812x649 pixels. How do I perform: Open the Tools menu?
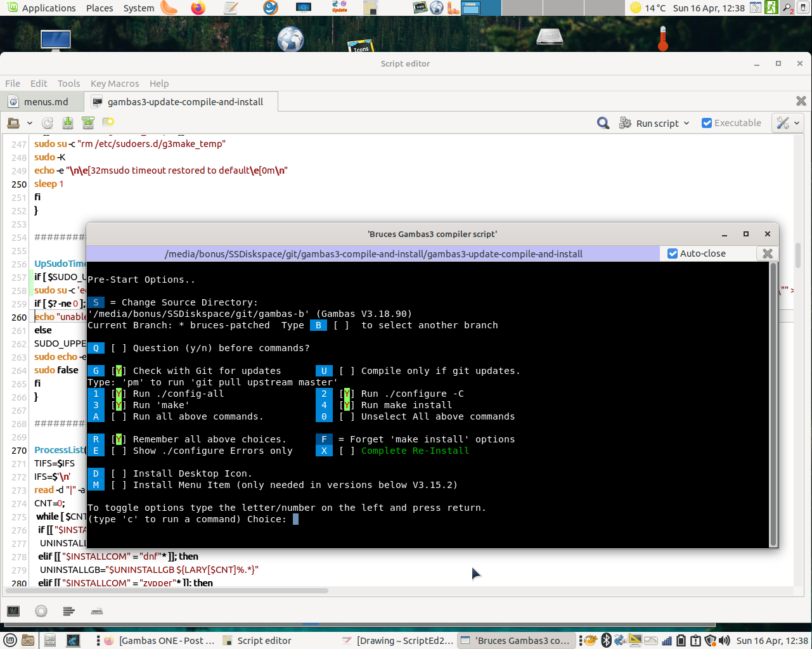68,84
